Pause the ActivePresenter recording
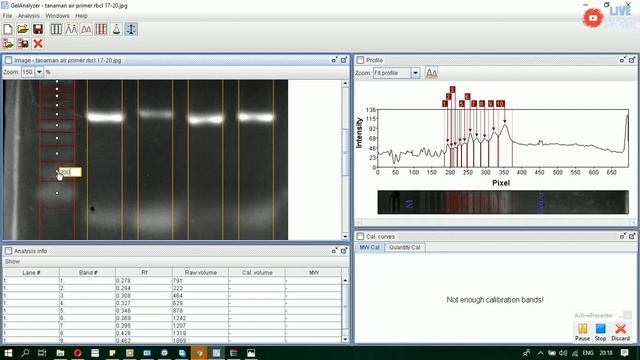 coord(582,332)
